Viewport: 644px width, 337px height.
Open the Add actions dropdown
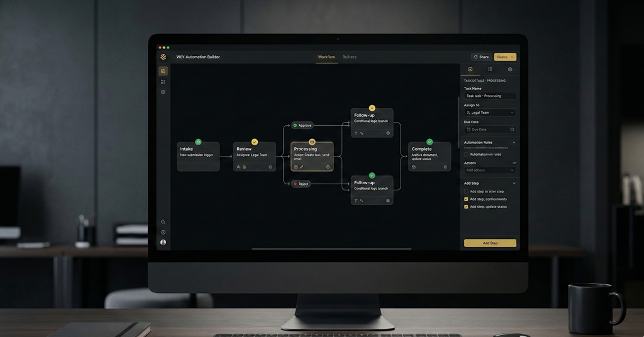pos(490,170)
